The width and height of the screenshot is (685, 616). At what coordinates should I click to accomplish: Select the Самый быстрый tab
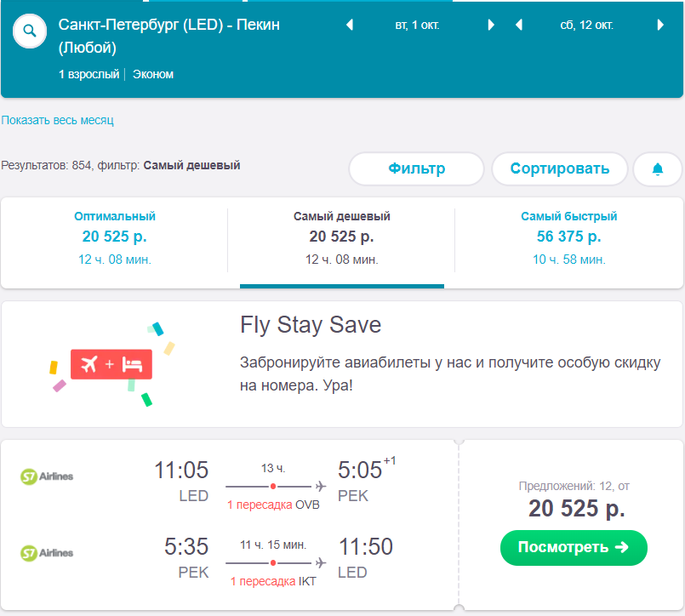pos(568,237)
